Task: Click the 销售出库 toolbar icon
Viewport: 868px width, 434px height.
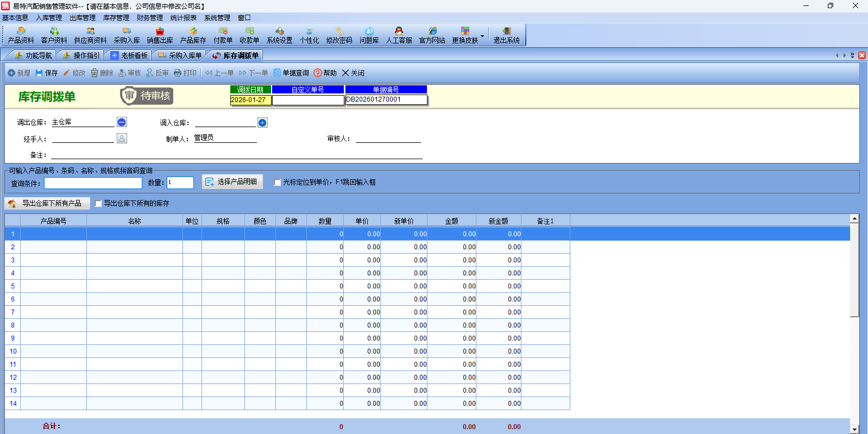Action: 160,35
